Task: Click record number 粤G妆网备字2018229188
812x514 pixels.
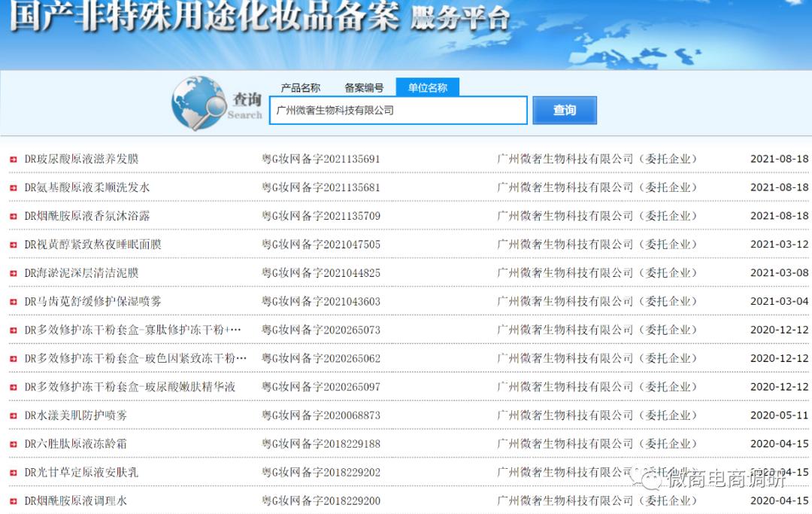Action: [x=321, y=444]
